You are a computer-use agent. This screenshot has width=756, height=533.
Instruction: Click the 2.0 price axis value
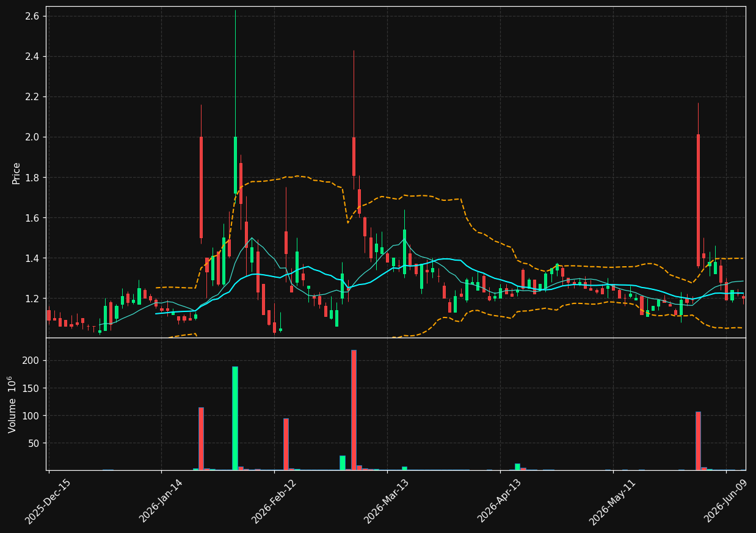[x=33, y=137]
